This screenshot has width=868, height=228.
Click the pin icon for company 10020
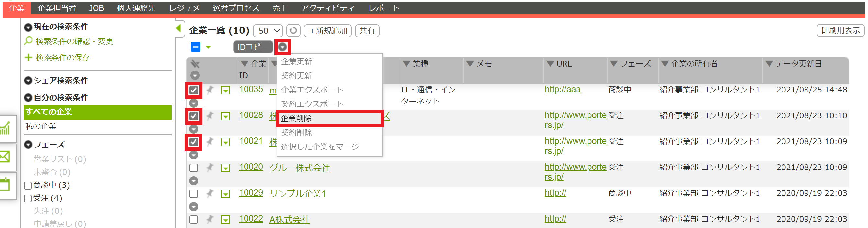210,168
